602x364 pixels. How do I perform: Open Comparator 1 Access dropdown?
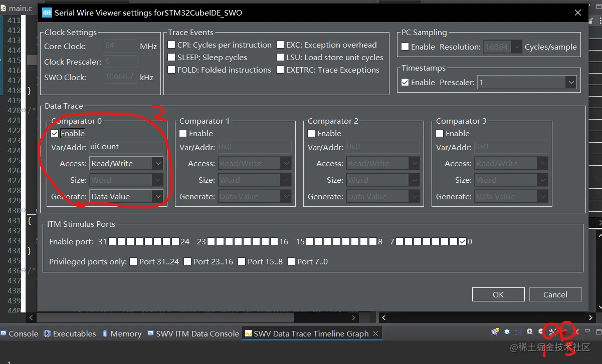(255, 164)
